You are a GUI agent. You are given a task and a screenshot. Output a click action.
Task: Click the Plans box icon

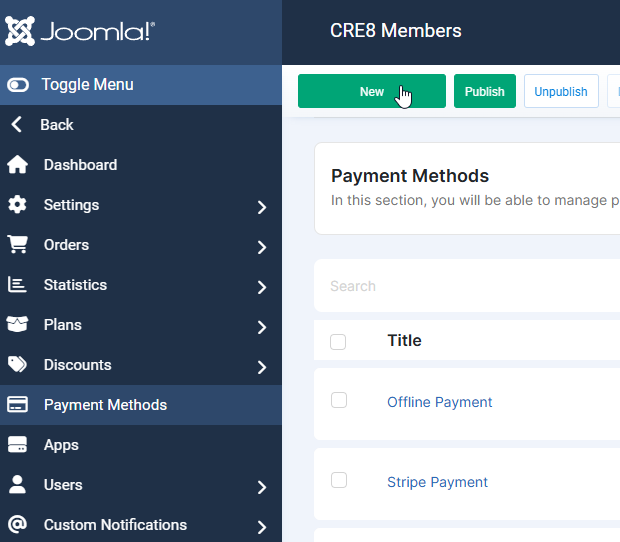(x=17, y=325)
